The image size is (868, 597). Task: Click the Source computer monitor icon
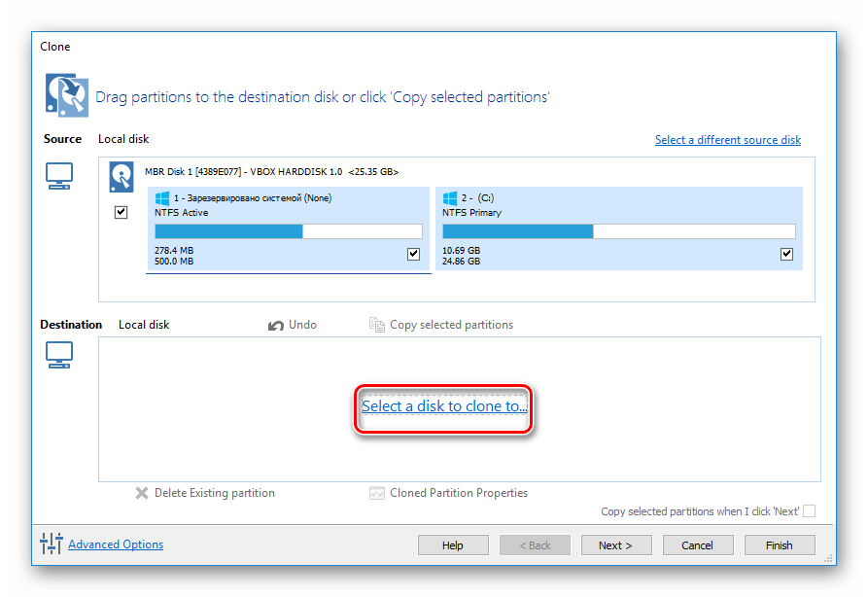pyautogui.click(x=59, y=175)
